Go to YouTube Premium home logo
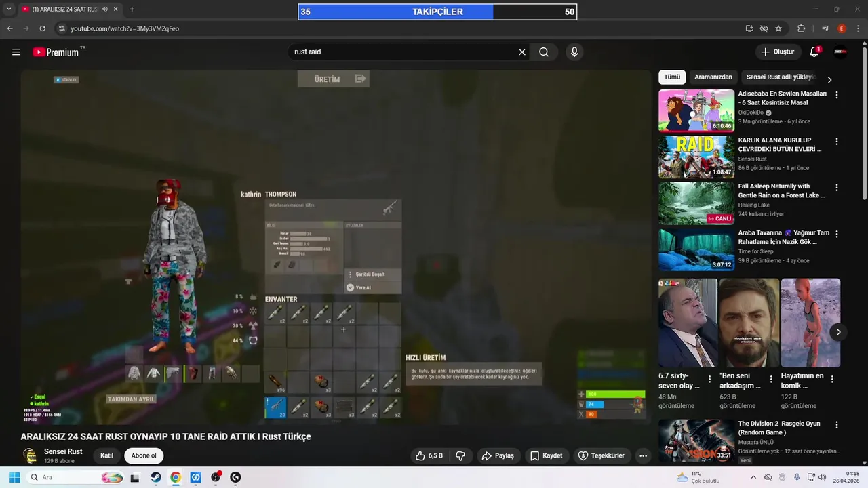 coord(56,52)
